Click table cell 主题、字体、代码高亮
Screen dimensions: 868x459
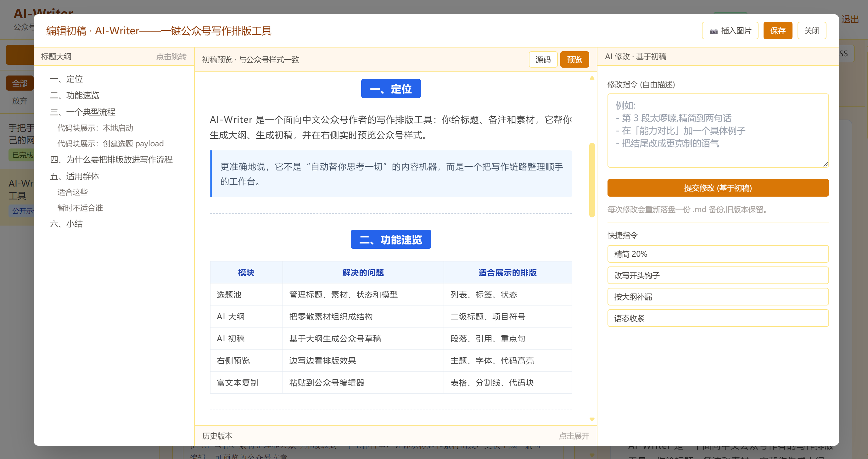[507, 361]
